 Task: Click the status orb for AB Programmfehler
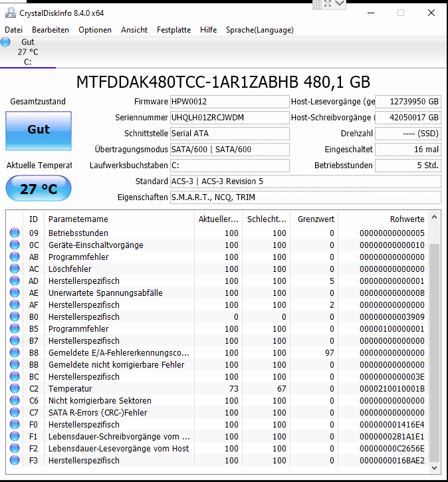click(15, 257)
